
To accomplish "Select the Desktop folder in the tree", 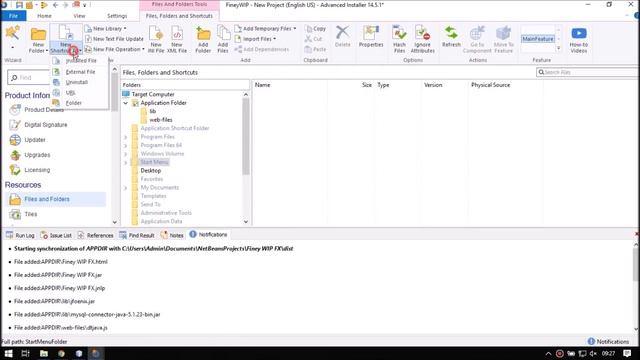I will pos(151,171).
